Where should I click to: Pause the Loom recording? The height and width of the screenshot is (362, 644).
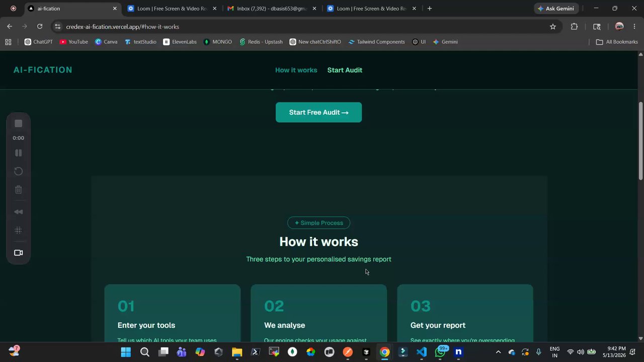click(18, 153)
